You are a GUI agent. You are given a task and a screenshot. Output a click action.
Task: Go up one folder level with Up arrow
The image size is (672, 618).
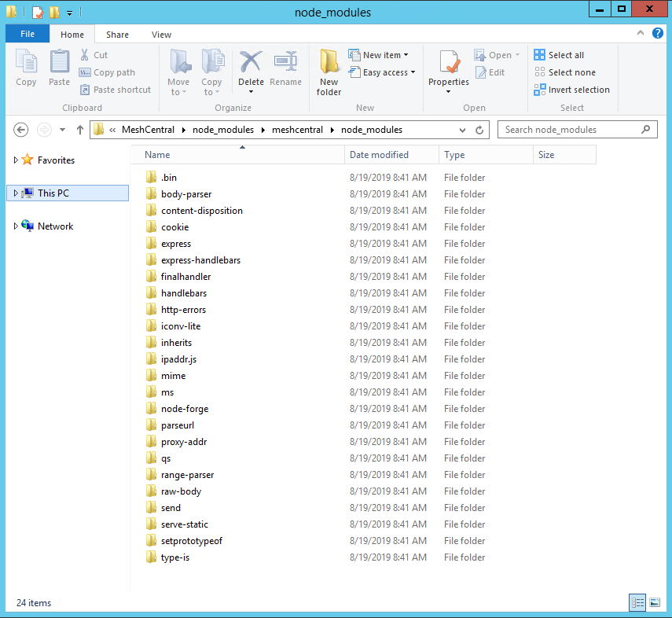coord(79,130)
